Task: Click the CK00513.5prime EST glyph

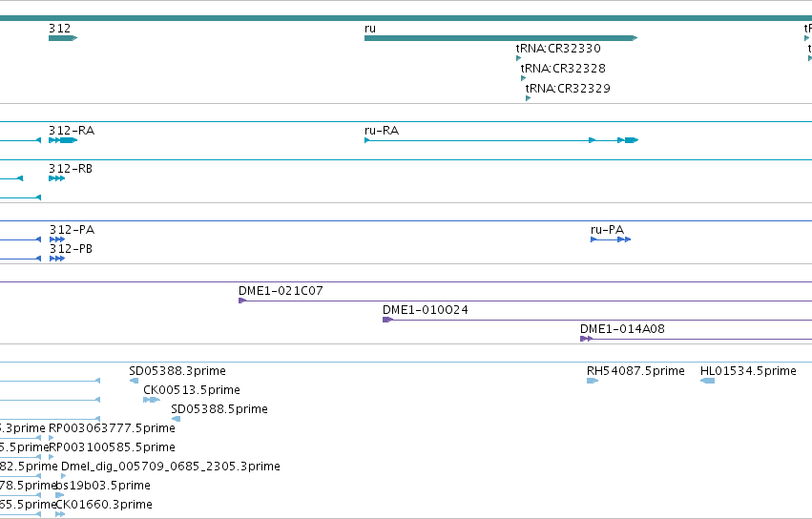Action: coord(151,400)
